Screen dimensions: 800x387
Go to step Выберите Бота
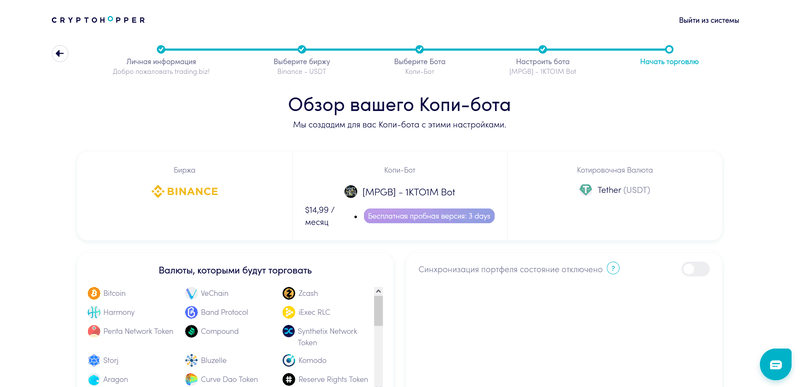point(419,62)
